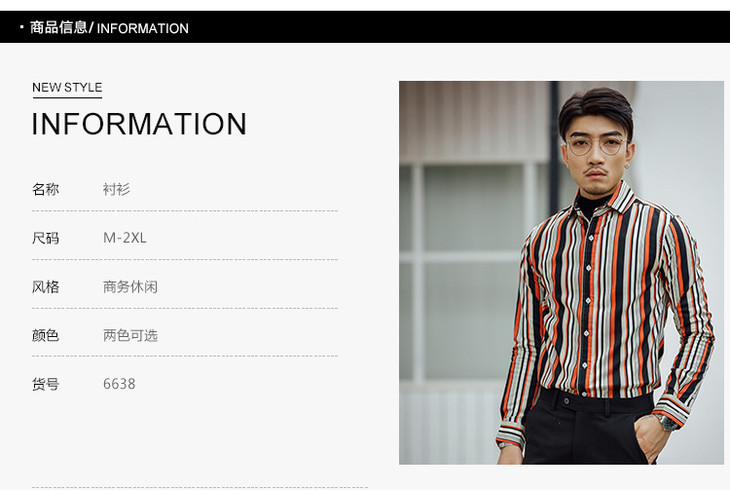Click the 名称 field label
Image resolution: width=730 pixels, height=490 pixels.
(46, 189)
